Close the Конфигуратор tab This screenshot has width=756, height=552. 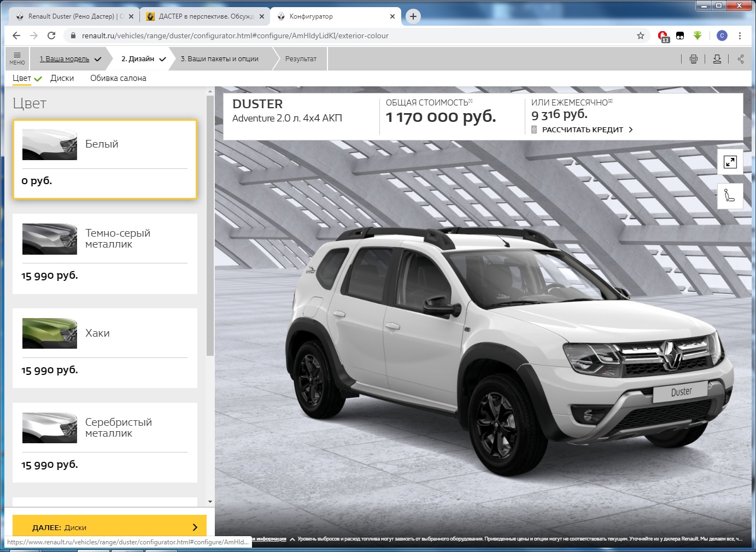click(392, 16)
